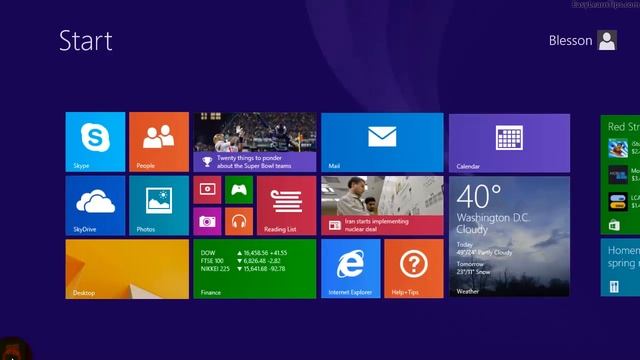The image size is (640, 360).
Task: Click the first app thumbnail in Store tile
Action: [618, 148]
